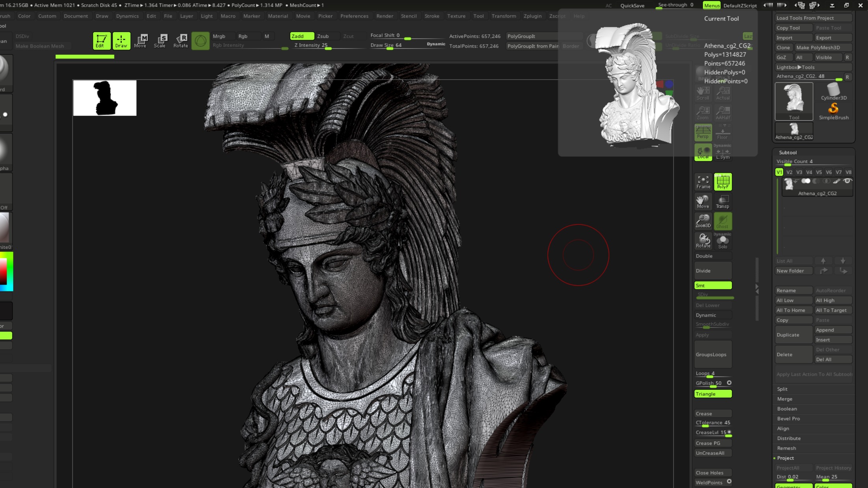Image resolution: width=868 pixels, height=488 pixels.
Task: Click the Duplicate subtool button
Action: pyautogui.click(x=793, y=335)
